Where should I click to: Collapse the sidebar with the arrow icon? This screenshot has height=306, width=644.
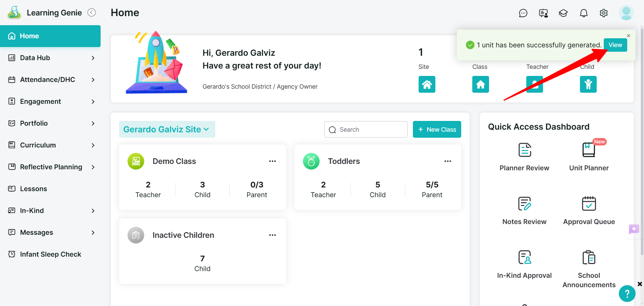pyautogui.click(x=92, y=13)
